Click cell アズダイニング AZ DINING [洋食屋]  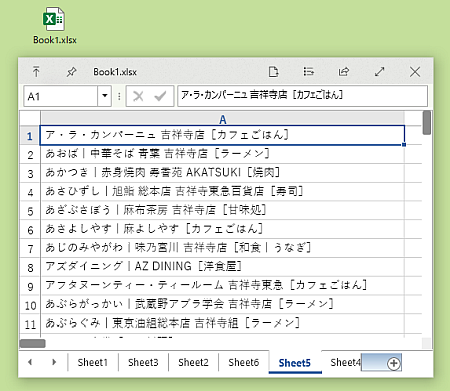pyautogui.click(x=222, y=267)
